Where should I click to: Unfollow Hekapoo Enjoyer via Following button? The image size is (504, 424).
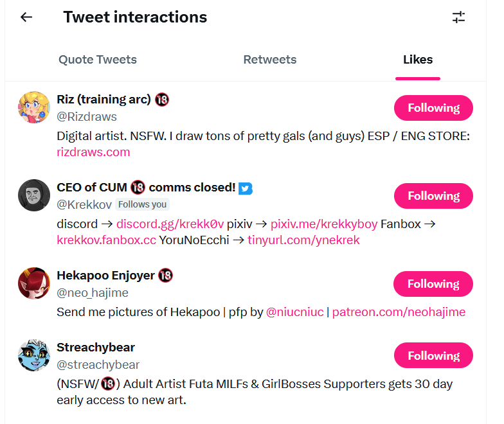point(433,284)
